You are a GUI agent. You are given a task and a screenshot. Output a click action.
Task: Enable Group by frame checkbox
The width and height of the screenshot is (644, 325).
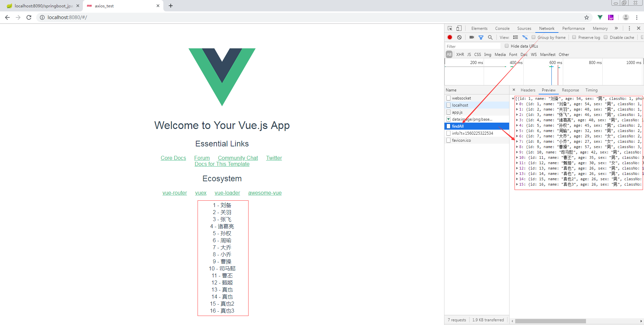(x=533, y=37)
